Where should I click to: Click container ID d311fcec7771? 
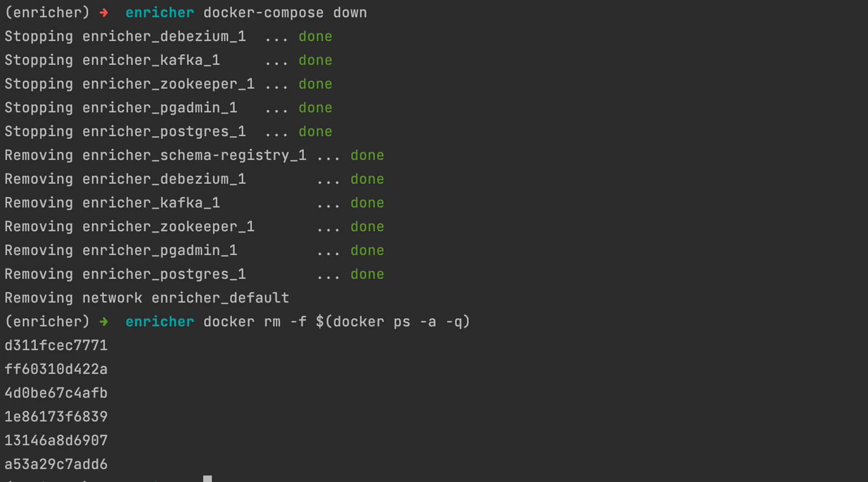[56, 345]
